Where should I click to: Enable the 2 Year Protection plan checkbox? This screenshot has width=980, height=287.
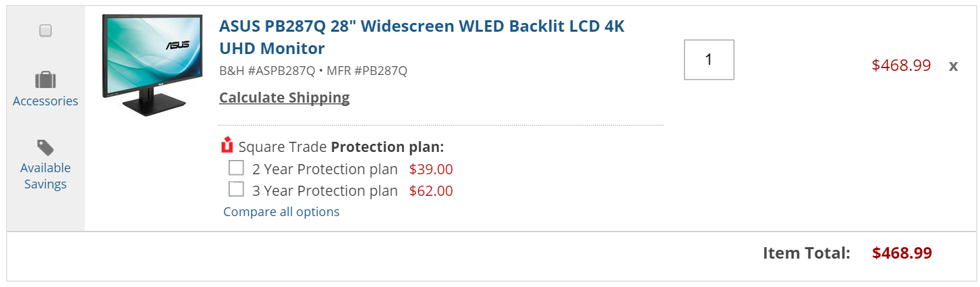point(236,167)
